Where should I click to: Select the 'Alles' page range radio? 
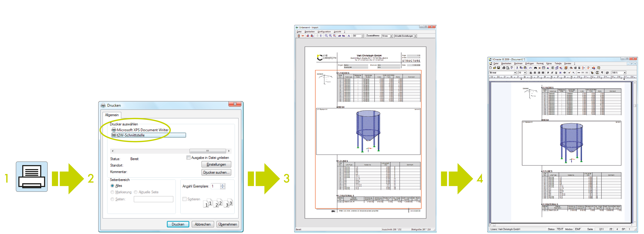click(112, 186)
